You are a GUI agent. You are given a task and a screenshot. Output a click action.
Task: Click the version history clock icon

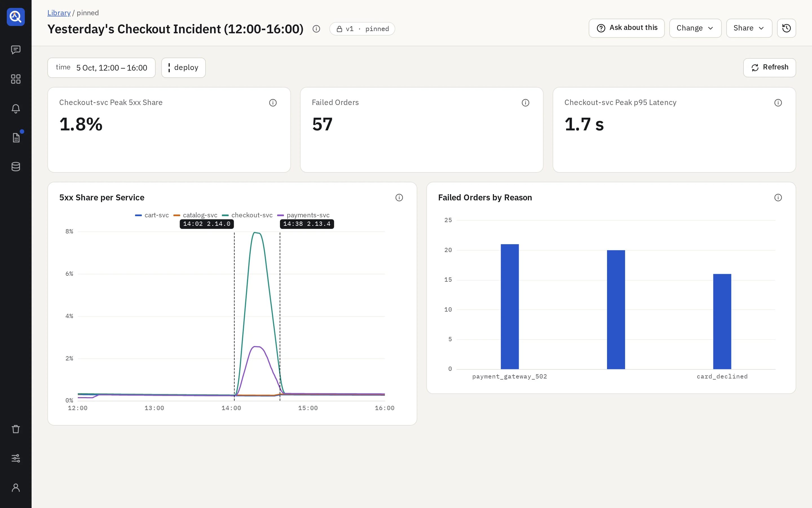(x=786, y=28)
